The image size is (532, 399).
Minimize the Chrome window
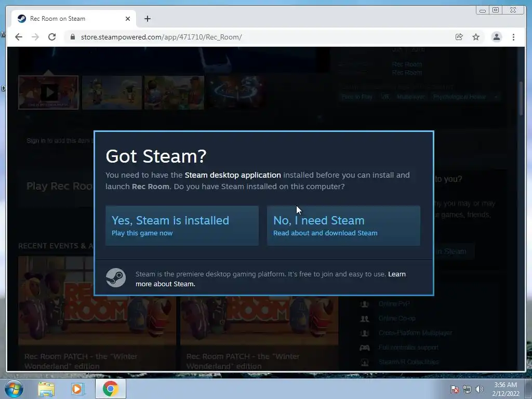483,10
